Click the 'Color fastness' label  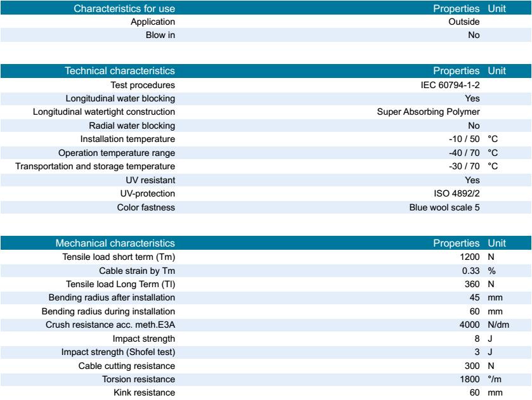click(146, 207)
